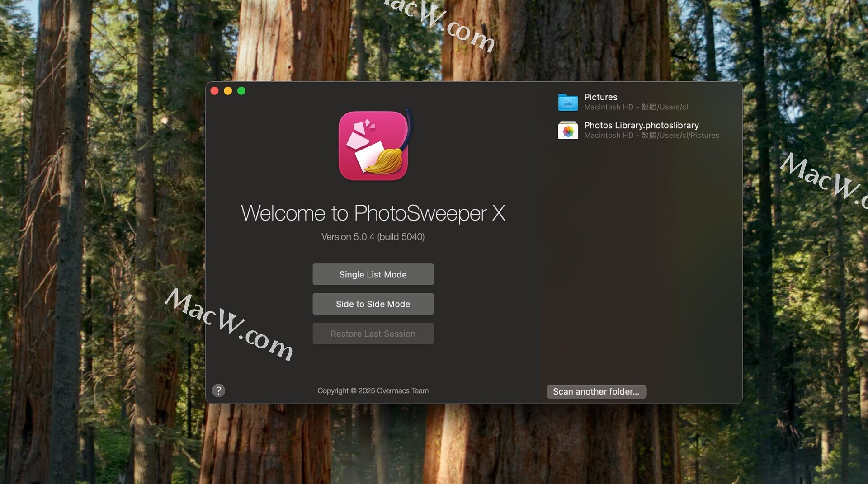The width and height of the screenshot is (868, 484).
Task: Start Side to Side Mode
Action: point(373,304)
